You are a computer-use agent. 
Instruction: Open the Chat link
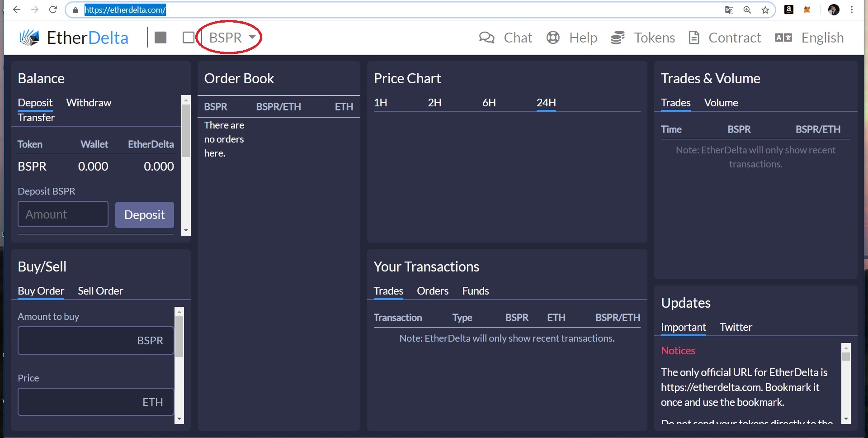[518, 38]
